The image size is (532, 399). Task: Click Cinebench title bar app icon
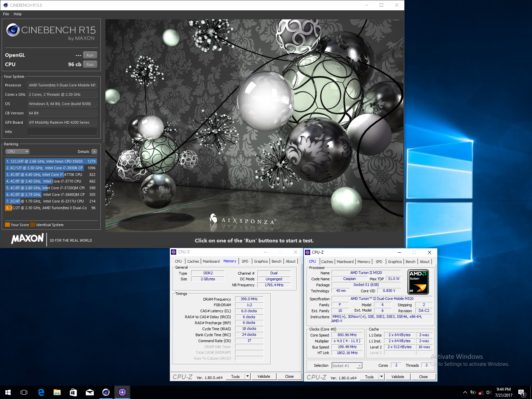[5, 5]
